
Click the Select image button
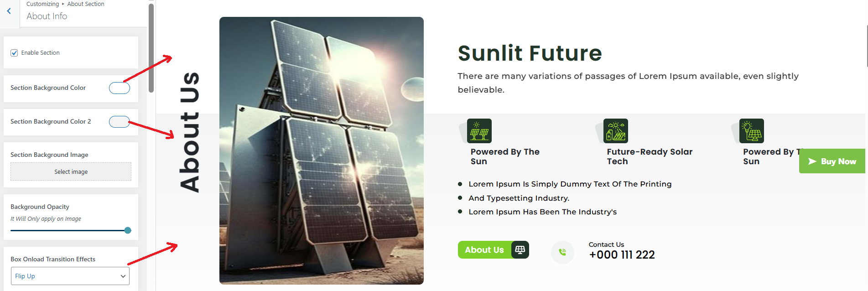coord(71,171)
